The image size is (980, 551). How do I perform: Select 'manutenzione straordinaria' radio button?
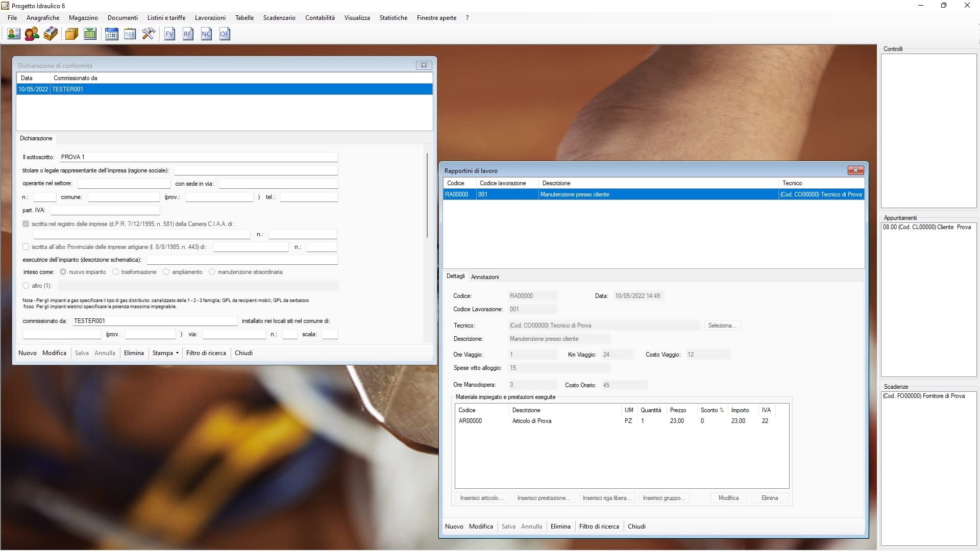(x=212, y=272)
